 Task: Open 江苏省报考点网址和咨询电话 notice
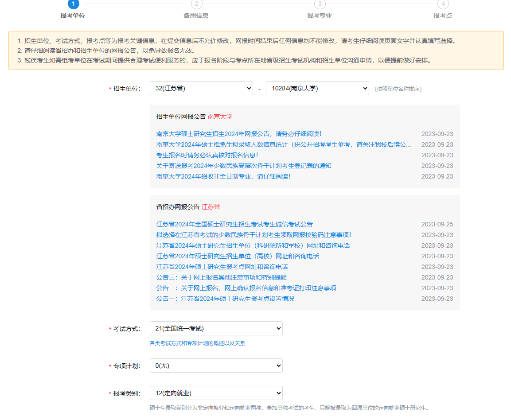[222, 267]
